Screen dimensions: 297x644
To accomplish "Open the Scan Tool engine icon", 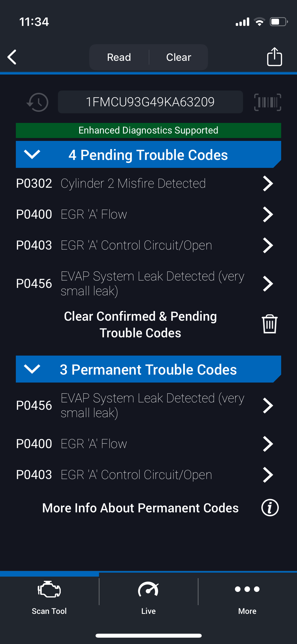I will click(49, 590).
